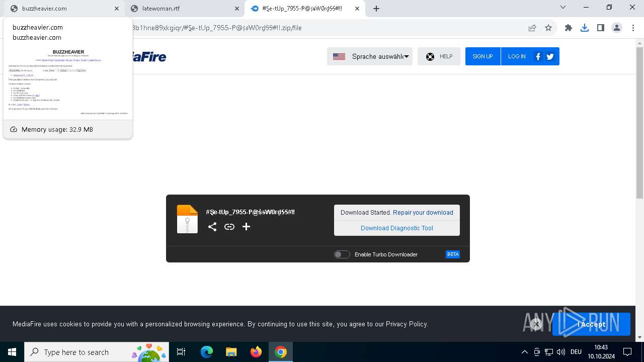Open File Explorer from taskbar
This screenshot has width=644, height=362.
click(231, 352)
